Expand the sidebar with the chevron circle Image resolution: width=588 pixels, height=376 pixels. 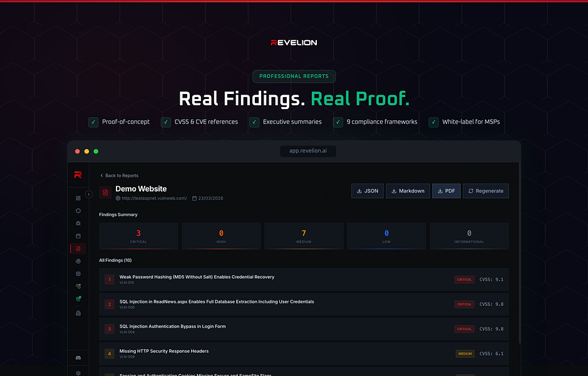pyautogui.click(x=88, y=194)
